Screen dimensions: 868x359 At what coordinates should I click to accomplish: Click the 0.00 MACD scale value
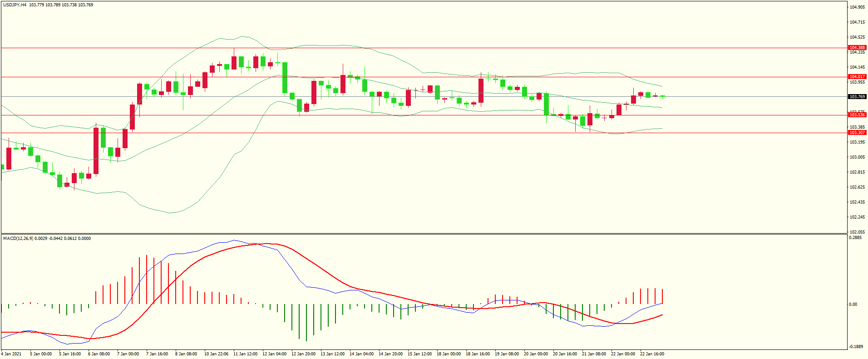click(x=853, y=304)
